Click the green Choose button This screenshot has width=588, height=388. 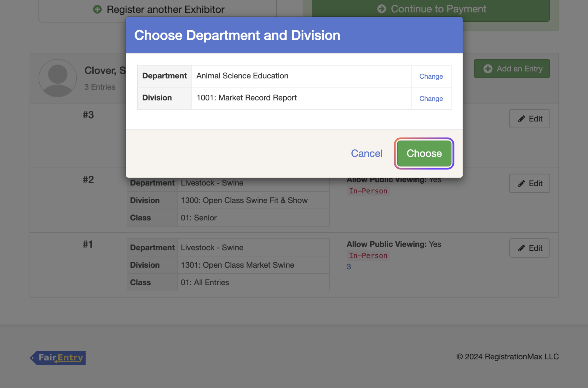424,153
